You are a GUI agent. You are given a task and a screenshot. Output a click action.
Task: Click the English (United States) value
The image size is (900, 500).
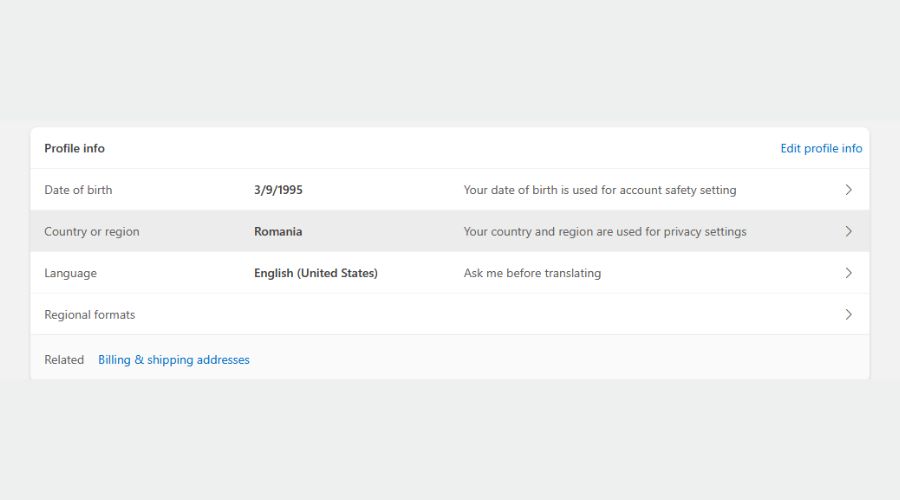315,273
